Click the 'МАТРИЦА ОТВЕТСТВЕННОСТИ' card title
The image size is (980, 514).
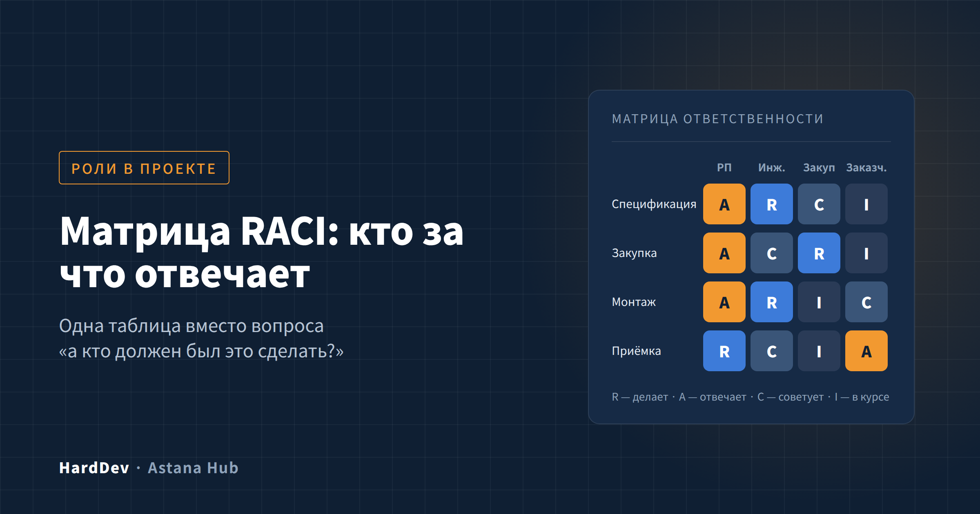[717, 119]
